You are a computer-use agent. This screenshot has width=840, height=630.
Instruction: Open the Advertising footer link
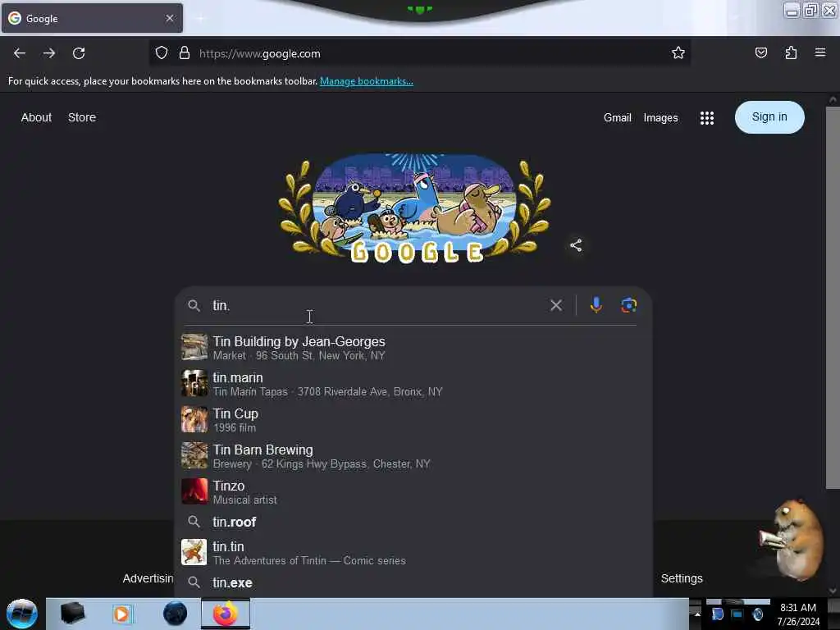(x=148, y=578)
